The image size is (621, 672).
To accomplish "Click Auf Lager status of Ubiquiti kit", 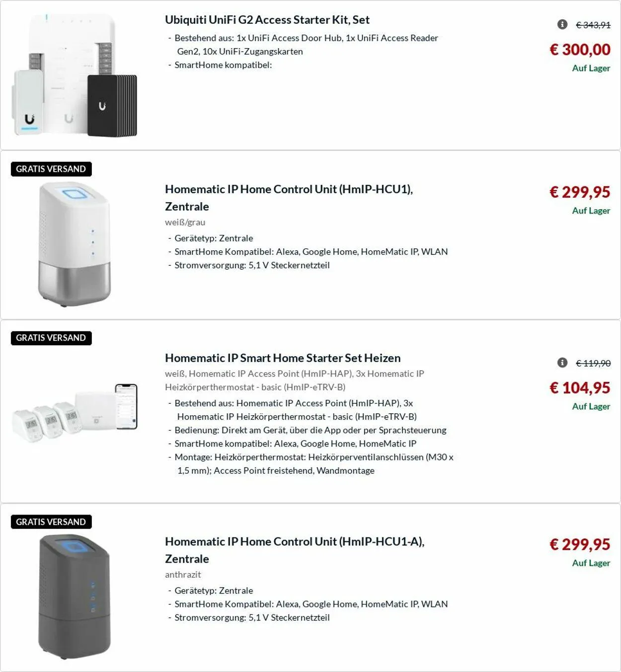I will click(x=591, y=69).
